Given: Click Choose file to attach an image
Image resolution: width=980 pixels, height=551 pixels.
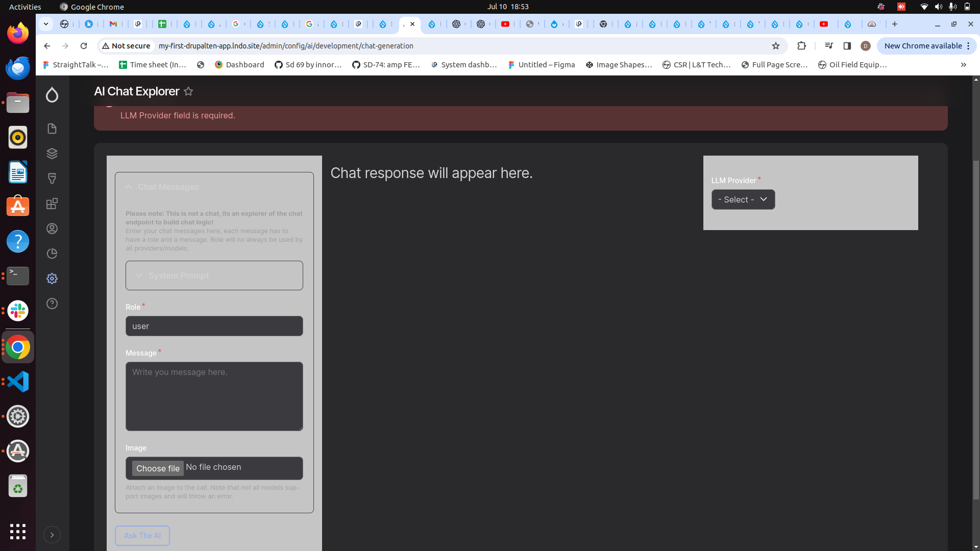Looking at the screenshot, I should pyautogui.click(x=158, y=468).
